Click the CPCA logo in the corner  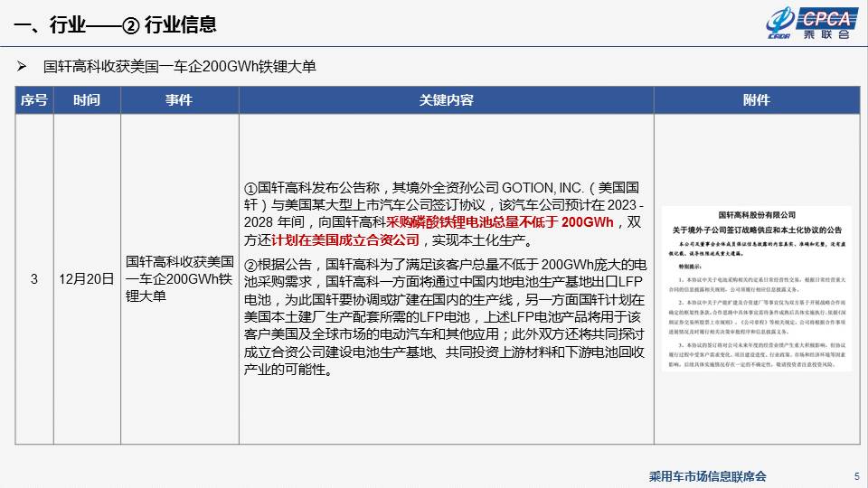812,23
